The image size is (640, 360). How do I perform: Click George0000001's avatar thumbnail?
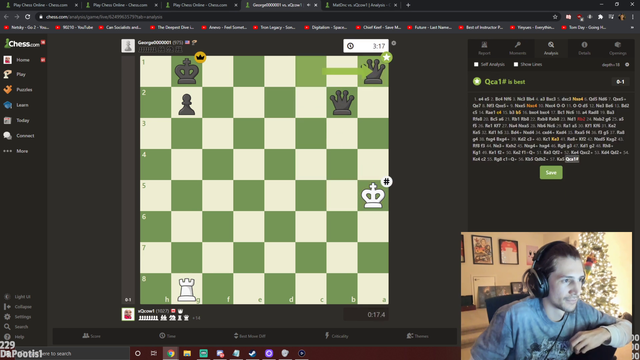click(128, 46)
